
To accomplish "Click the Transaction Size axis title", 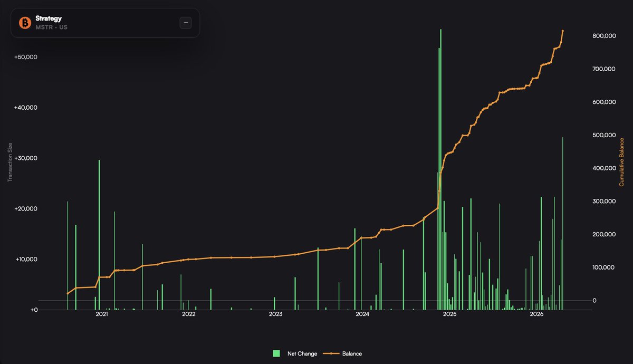I will coord(10,162).
